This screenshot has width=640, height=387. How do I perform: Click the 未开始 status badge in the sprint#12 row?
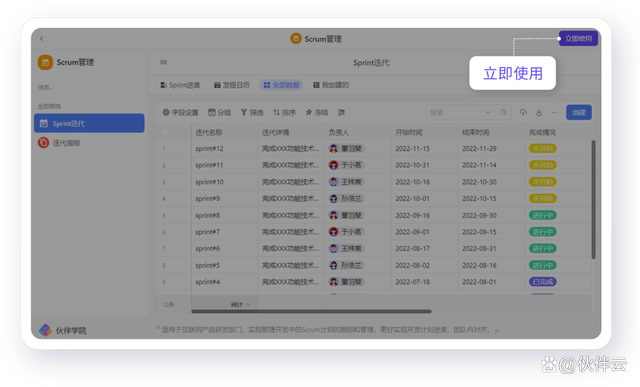pos(542,149)
